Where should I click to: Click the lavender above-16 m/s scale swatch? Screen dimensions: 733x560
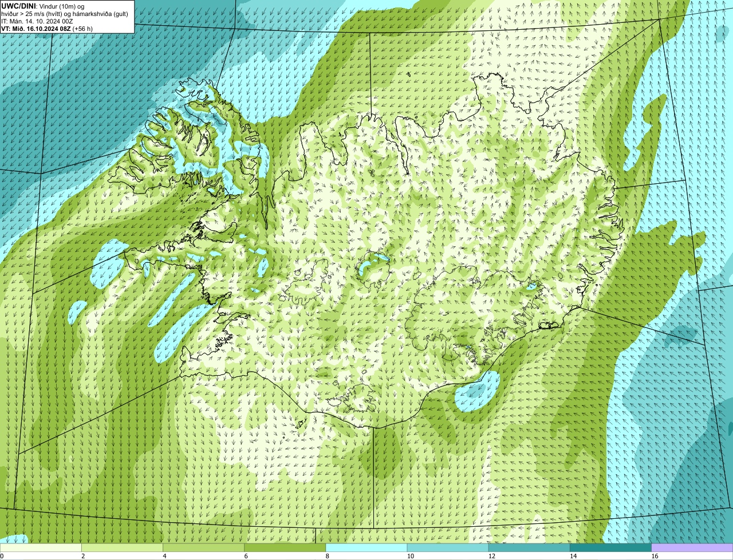(x=692, y=547)
